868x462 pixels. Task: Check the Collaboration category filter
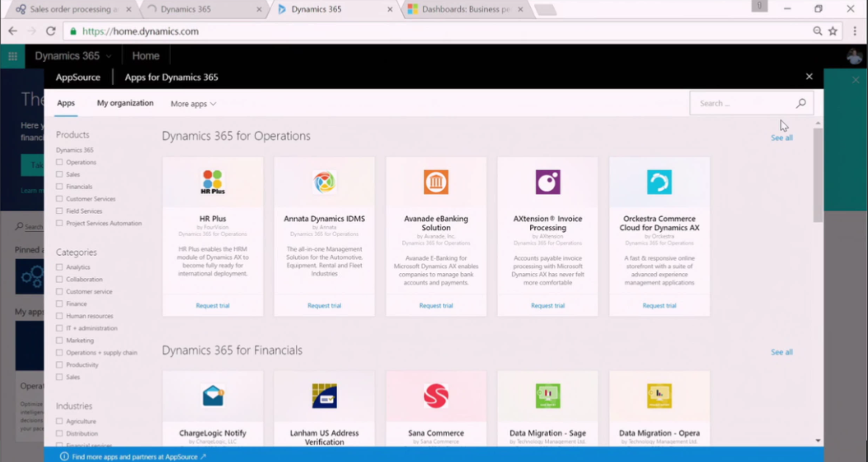click(59, 279)
